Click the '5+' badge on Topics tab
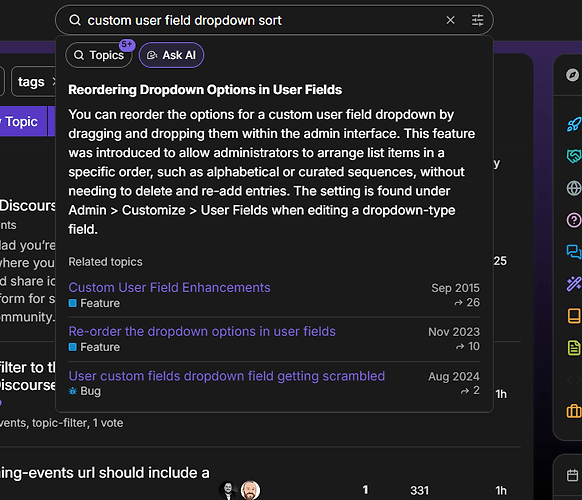The height and width of the screenshot is (500, 582). point(127,45)
